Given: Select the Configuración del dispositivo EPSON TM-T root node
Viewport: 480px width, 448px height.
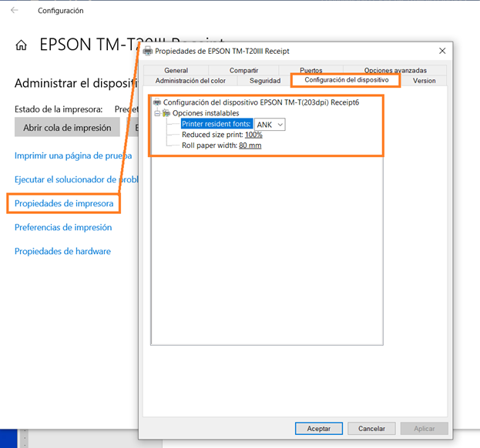Looking at the screenshot, I should [261, 102].
